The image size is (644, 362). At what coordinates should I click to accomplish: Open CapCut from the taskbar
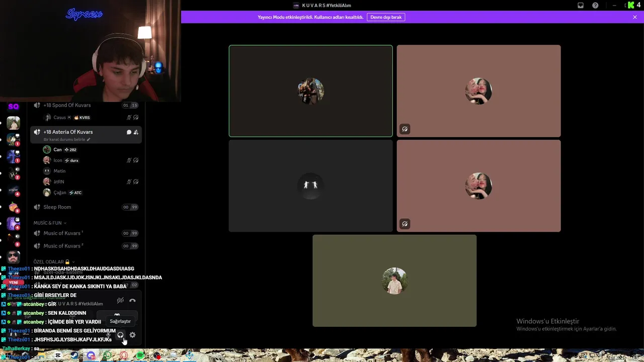58,356
